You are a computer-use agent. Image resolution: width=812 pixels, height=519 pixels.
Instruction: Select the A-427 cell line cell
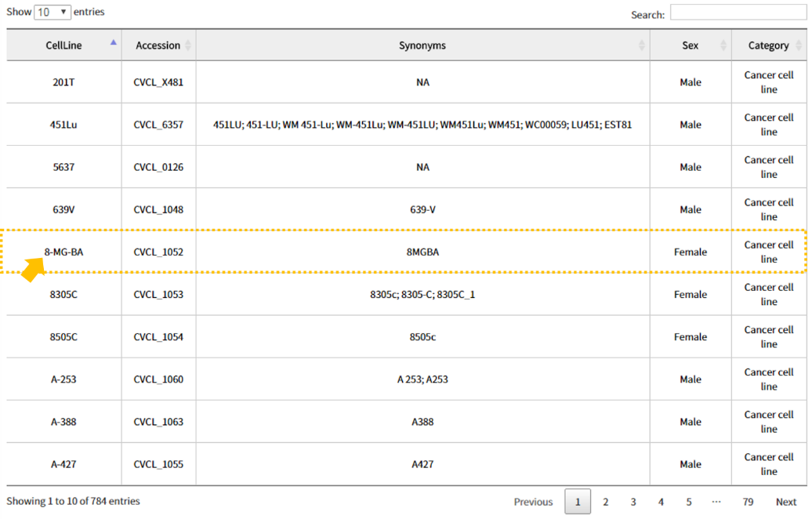[63, 465]
